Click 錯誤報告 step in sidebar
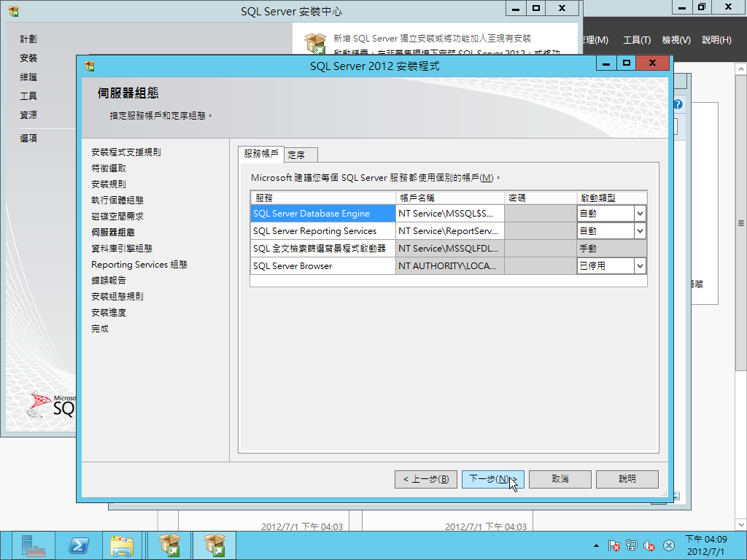747x560 pixels. [x=109, y=281]
